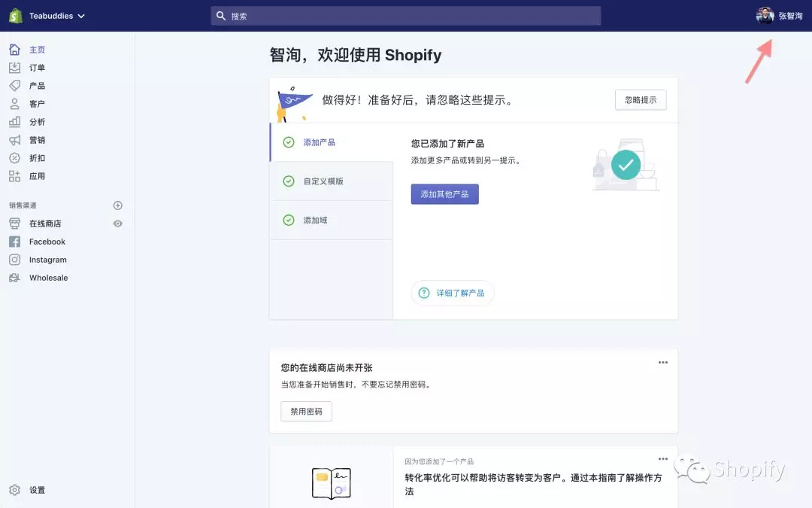
Task: Toggle the 在线商店 visibility eye icon
Action: pos(118,224)
